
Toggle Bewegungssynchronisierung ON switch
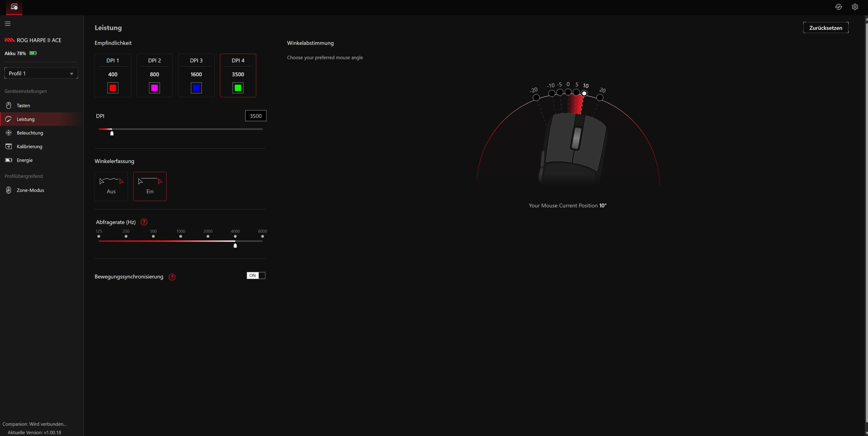[x=256, y=276]
